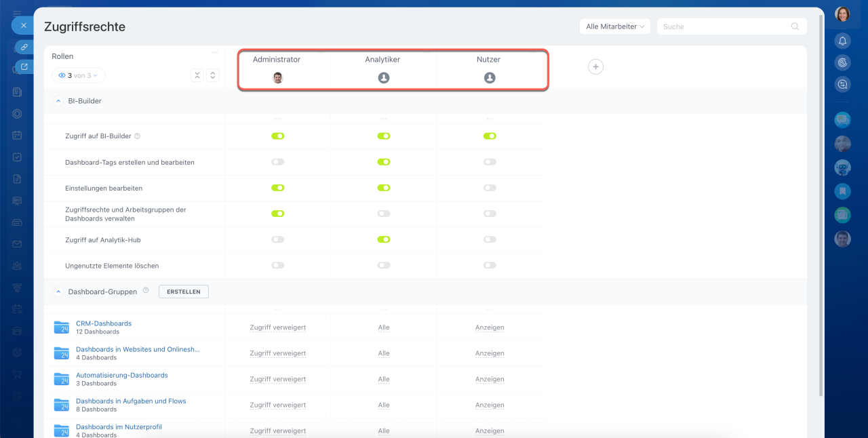868x438 pixels.
Task: Click collapse all sections icon
Action: (x=197, y=75)
